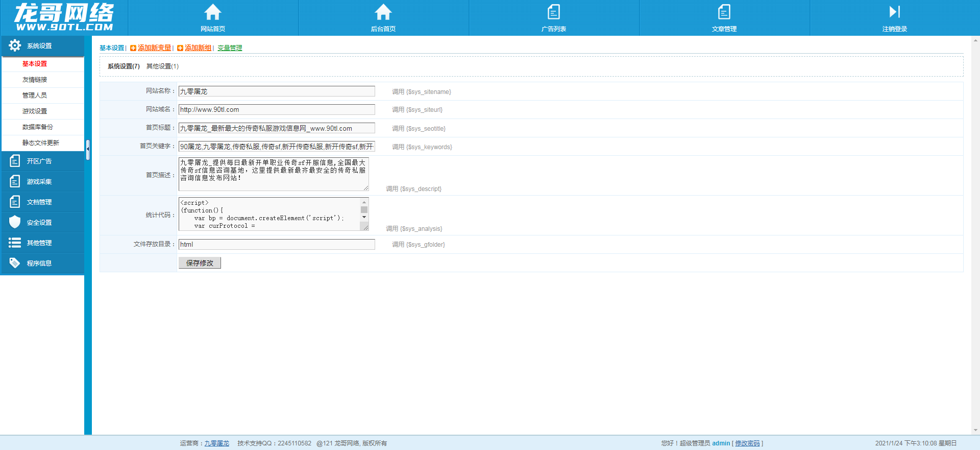Expand the 安全设置 menu section
The image size is (980, 450).
coord(43,222)
